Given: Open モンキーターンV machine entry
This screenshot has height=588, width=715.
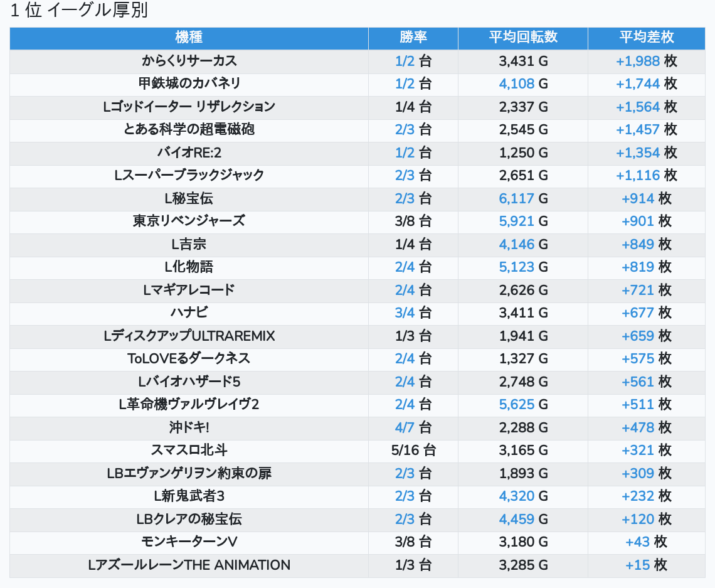Looking at the screenshot, I should click(189, 542).
